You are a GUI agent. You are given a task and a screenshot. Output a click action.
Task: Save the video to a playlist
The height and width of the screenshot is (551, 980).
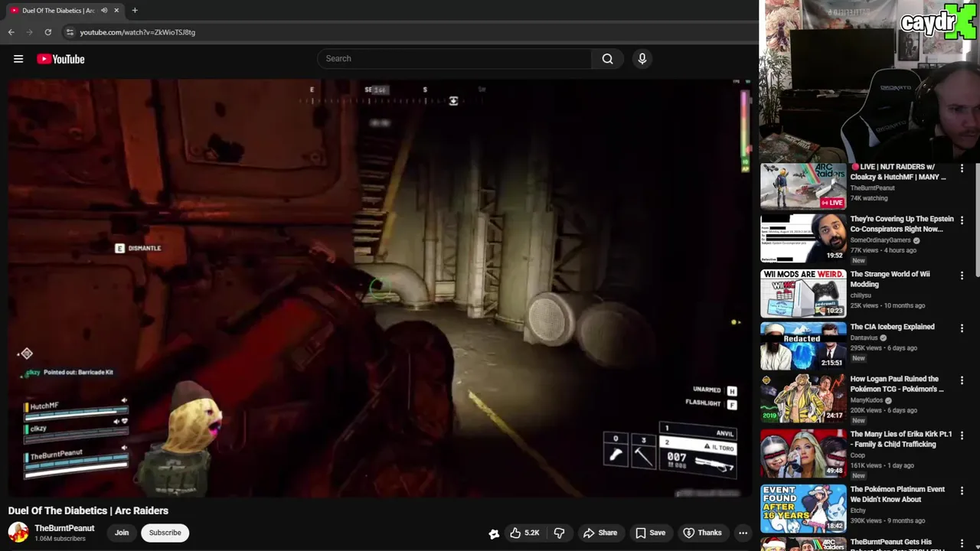(650, 533)
